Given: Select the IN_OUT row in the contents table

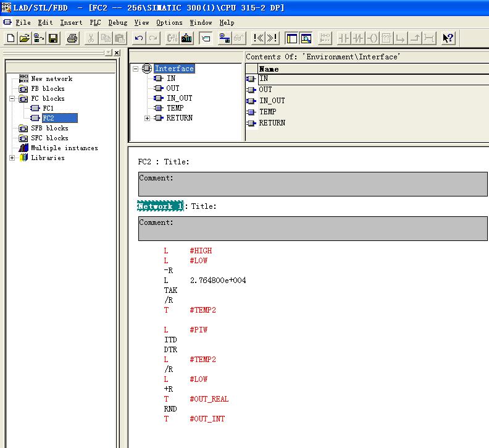Looking at the screenshot, I should coord(272,101).
